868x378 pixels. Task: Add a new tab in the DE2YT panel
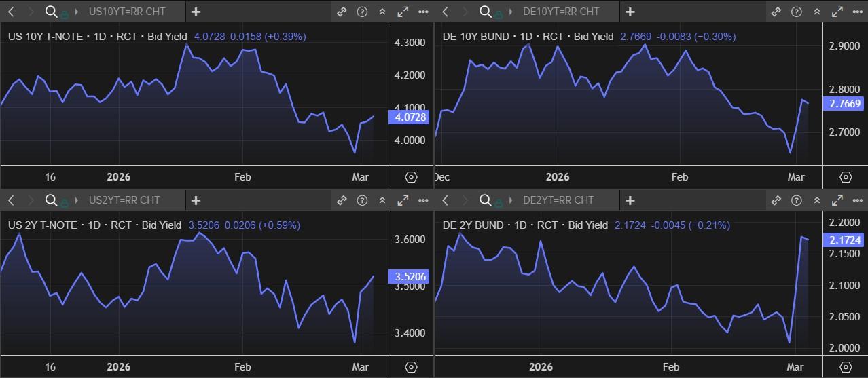[x=630, y=200]
